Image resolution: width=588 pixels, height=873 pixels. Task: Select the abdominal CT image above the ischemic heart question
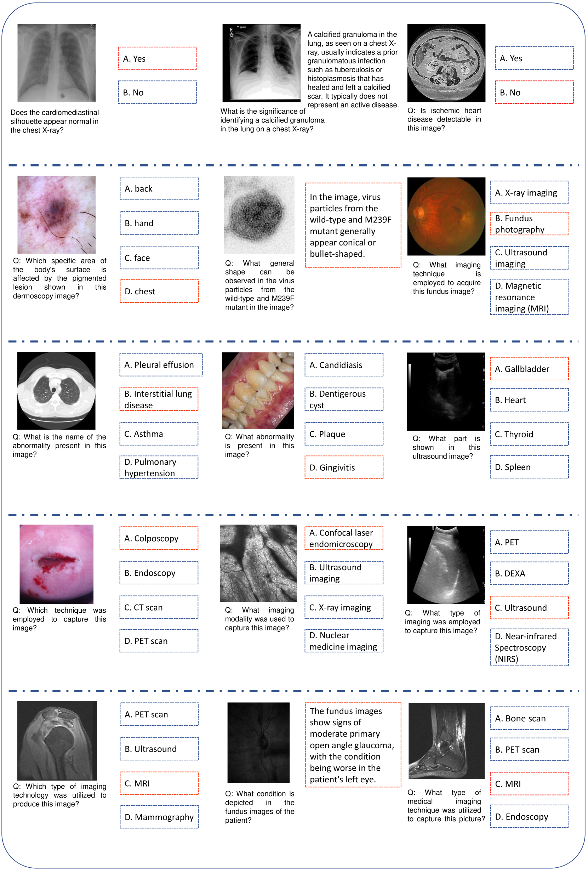(446, 63)
